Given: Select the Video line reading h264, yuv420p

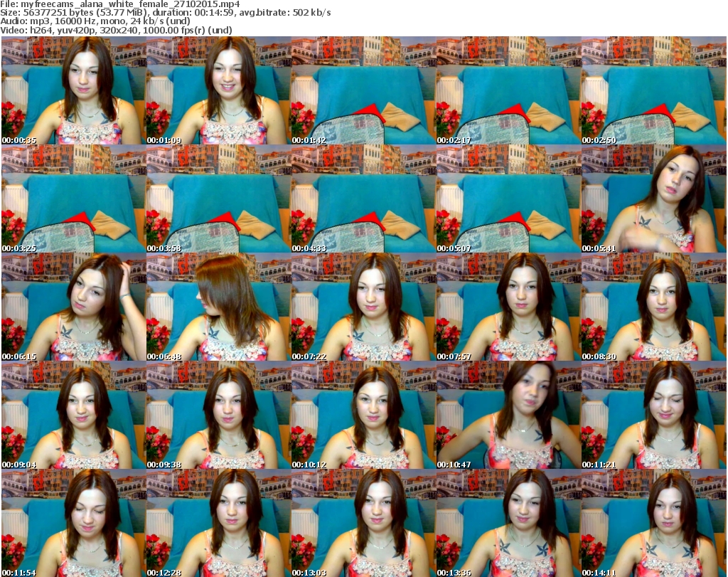Looking at the screenshot, I should [116, 30].
